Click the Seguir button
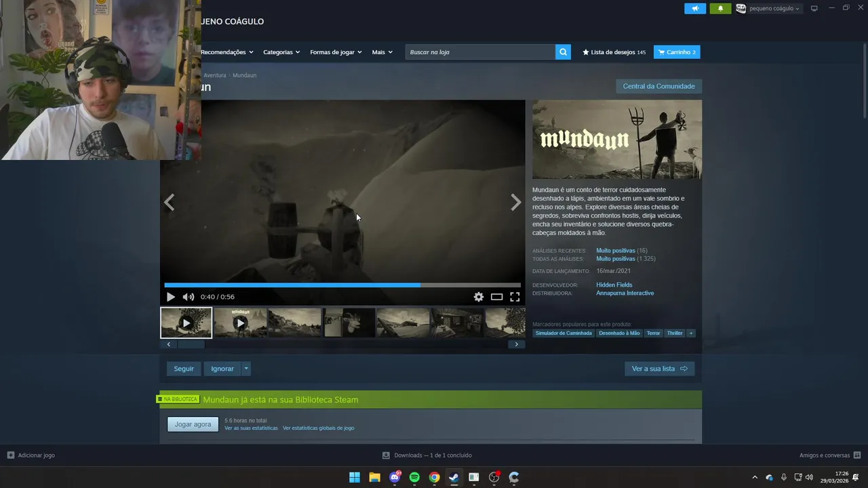Image resolution: width=868 pixels, height=488 pixels. 184,369
